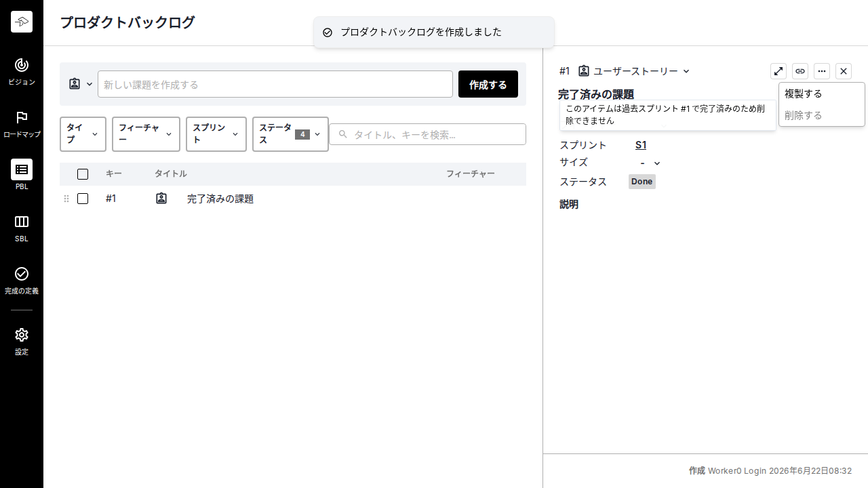Open the PBL backlog page
This screenshot has height=488, width=868.
pos(22,176)
